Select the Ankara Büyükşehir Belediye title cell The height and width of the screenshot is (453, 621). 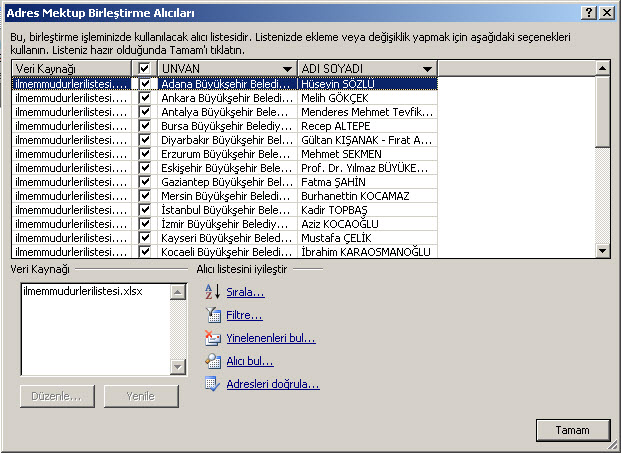[x=227, y=98]
